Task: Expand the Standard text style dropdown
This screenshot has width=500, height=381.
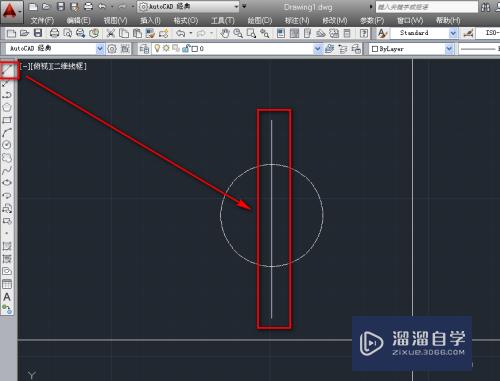Action: tap(453, 33)
